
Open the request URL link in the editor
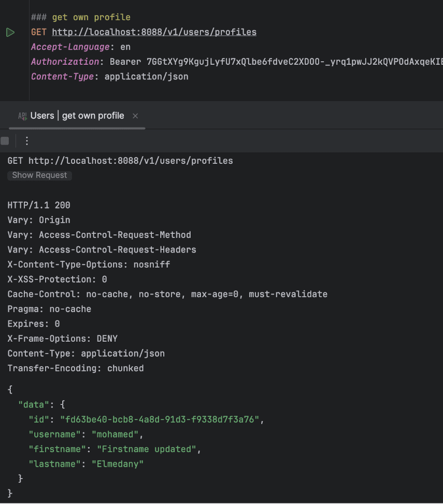154,32
